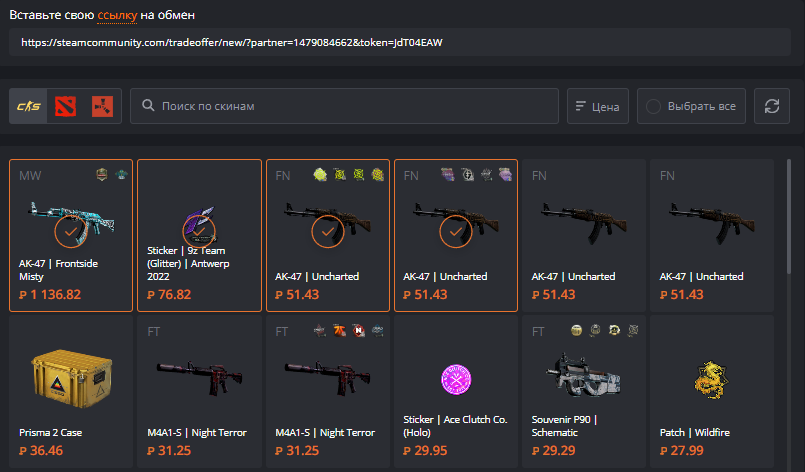The height and width of the screenshot is (472, 805).
Task: Switch to the Dota 2 inventory tab
Action: (x=66, y=106)
